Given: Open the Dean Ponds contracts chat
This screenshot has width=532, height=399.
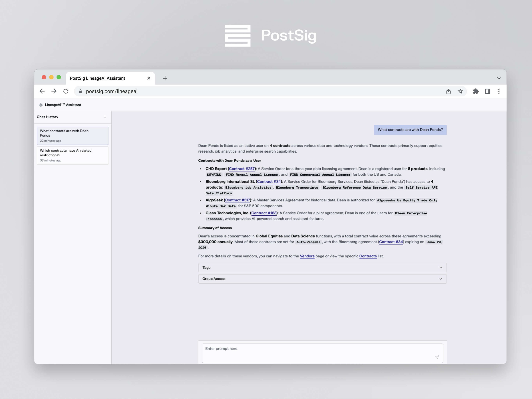Looking at the screenshot, I should (72, 135).
